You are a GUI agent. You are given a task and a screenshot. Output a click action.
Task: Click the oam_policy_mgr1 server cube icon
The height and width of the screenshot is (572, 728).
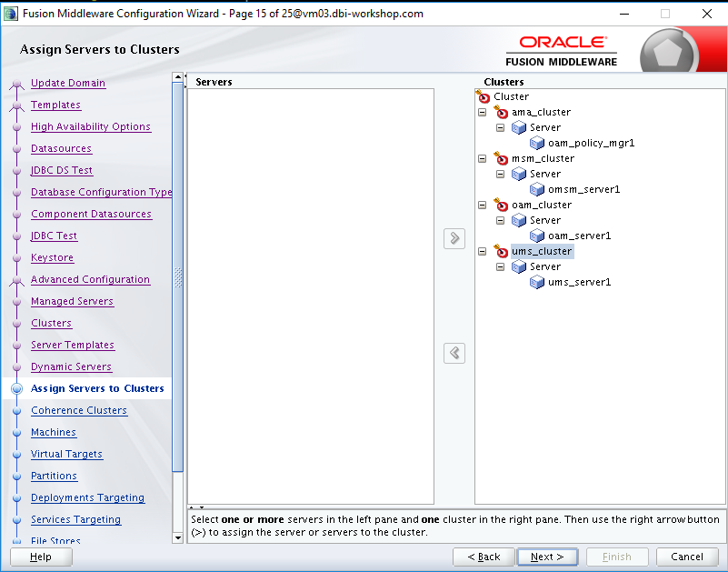tap(537, 143)
